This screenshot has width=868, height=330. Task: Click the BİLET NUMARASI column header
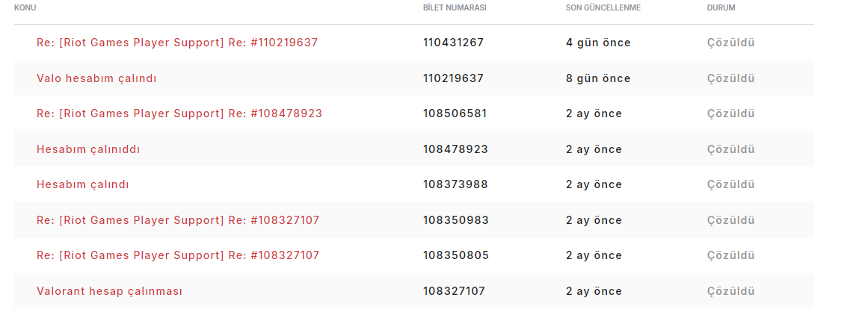point(455,8)
